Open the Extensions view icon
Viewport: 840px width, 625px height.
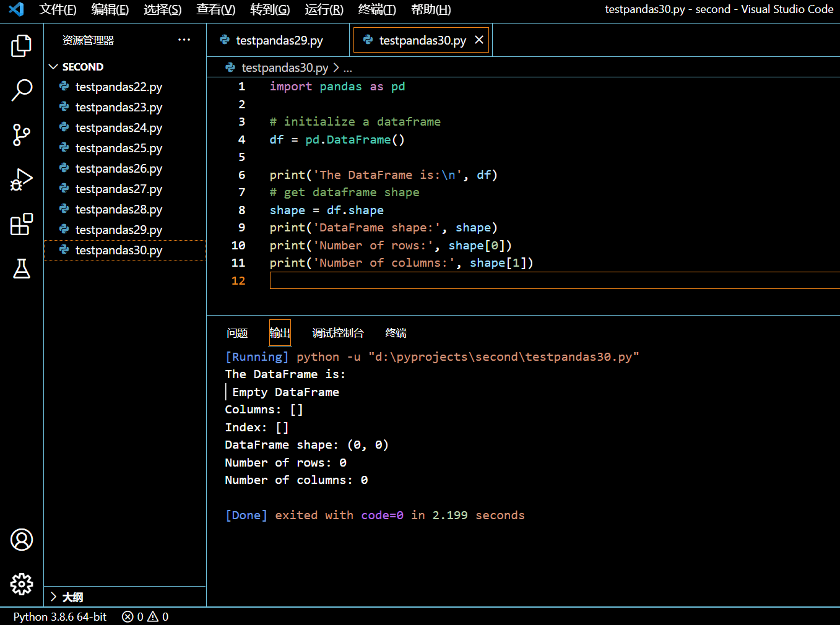coord(22,224)
